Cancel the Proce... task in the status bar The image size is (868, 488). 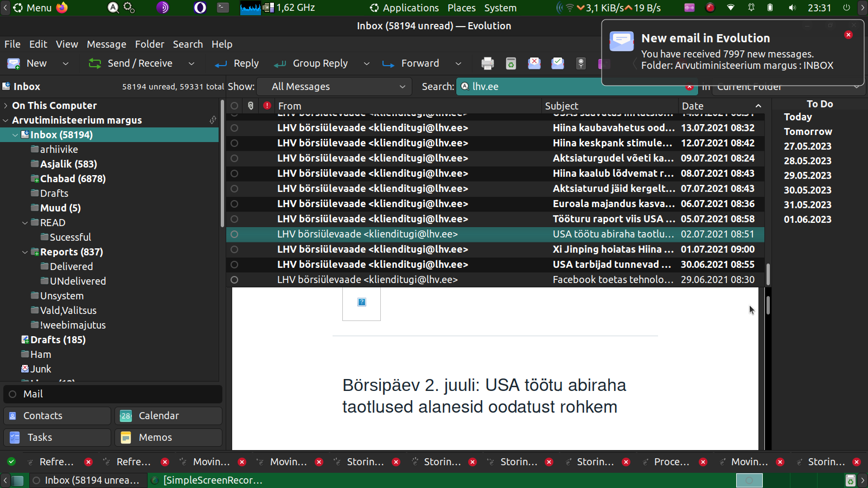(x=703, y=462)
